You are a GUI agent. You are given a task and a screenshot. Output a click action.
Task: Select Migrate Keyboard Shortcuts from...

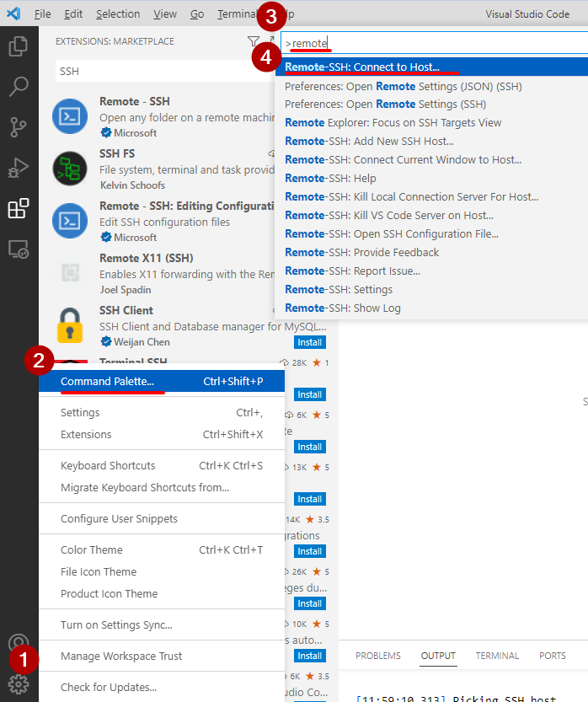tap(162, 487)
